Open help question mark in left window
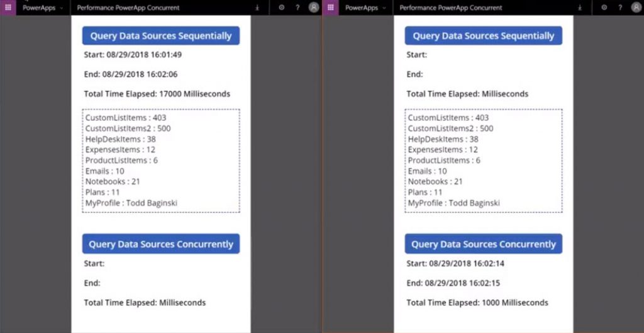The width and height of the screenshot is (644, 333). [x=297, y=8]
